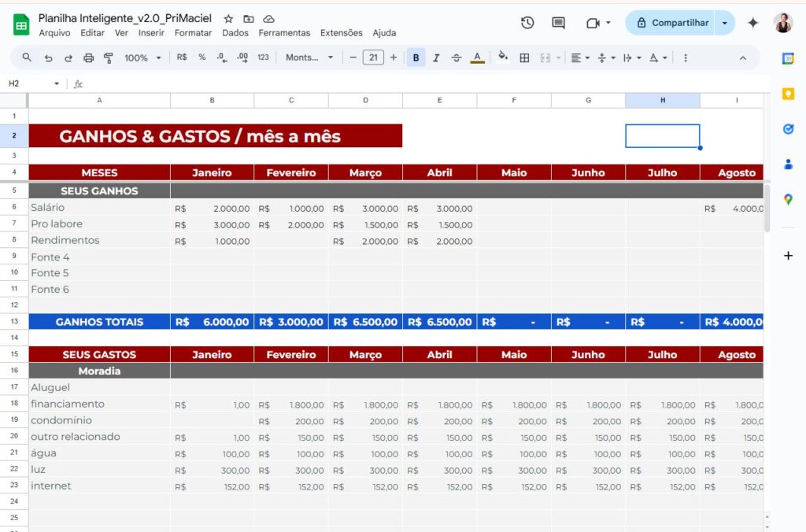Decrease decimal places
Image resolution: width=806 pixels, height=532 pixels.
(221, 57)
